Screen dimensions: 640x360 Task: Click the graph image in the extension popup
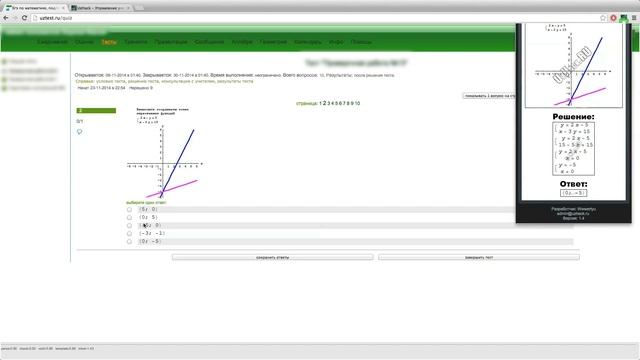click(573, 65)
